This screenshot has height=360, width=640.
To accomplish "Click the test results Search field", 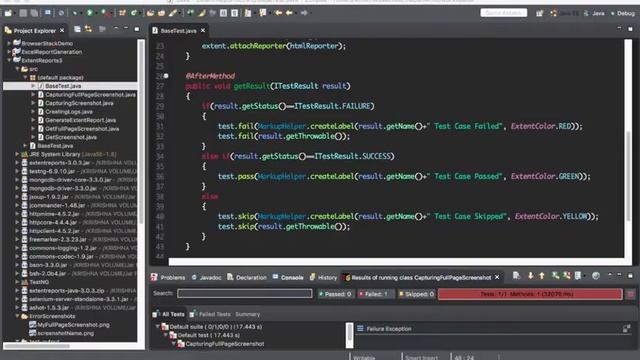I will (x=244, y=293).
